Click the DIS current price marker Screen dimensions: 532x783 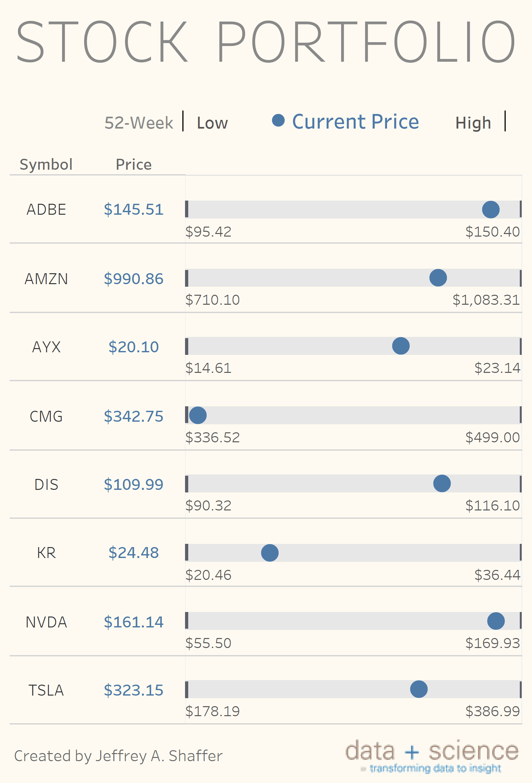pyautogui.click(x=442, y=483)
